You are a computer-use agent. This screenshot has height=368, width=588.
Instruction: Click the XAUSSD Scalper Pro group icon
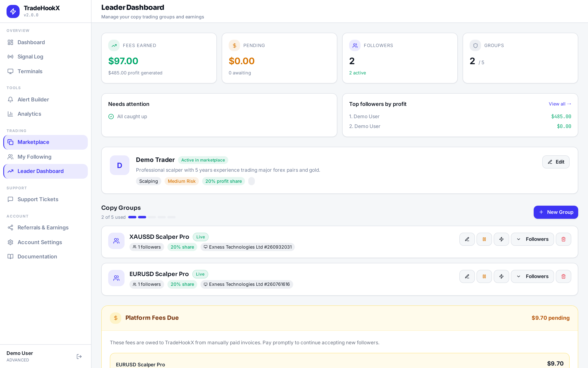pos(116,241)
